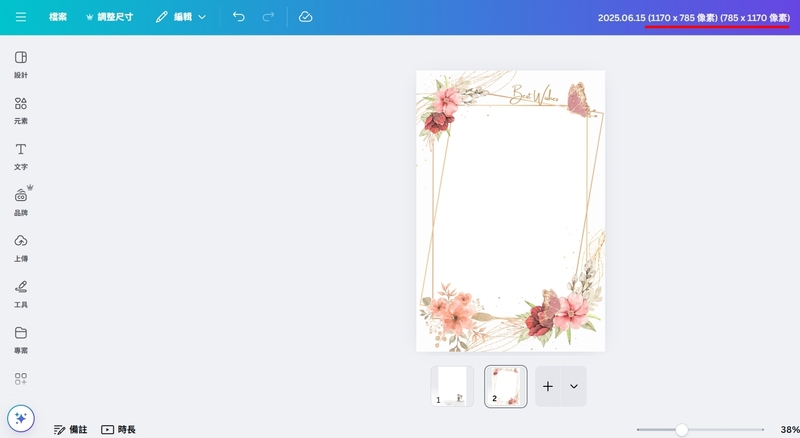Open the 專案 projects folder
The width and height of the screenshot is (800, 438).
click(x=21, y=338)
